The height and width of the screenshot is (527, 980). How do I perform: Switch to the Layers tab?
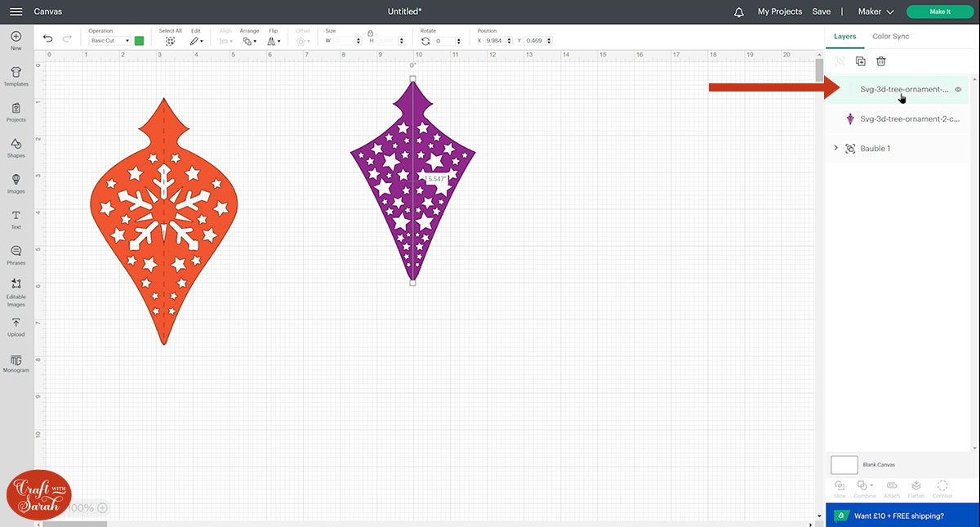pos(844,36)
